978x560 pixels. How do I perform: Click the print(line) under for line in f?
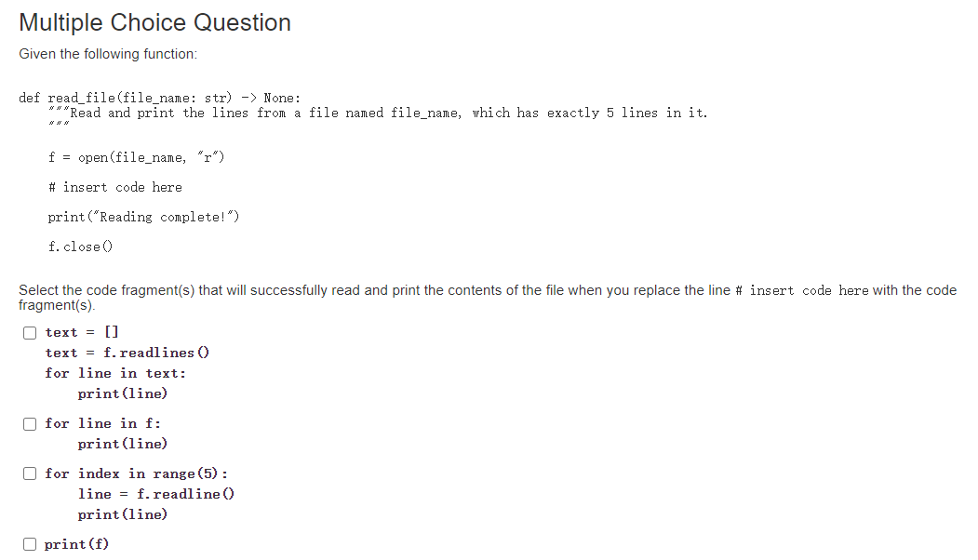coord(122,444)
